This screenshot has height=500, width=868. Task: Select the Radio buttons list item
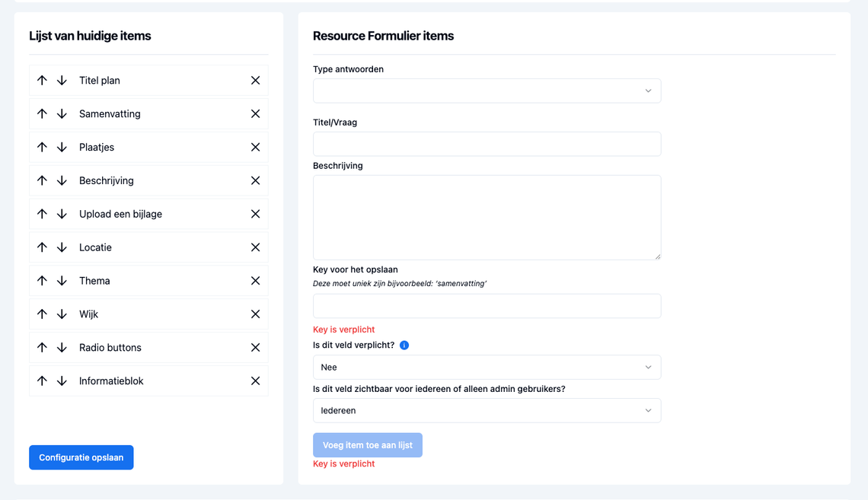(x=148, y=347)
